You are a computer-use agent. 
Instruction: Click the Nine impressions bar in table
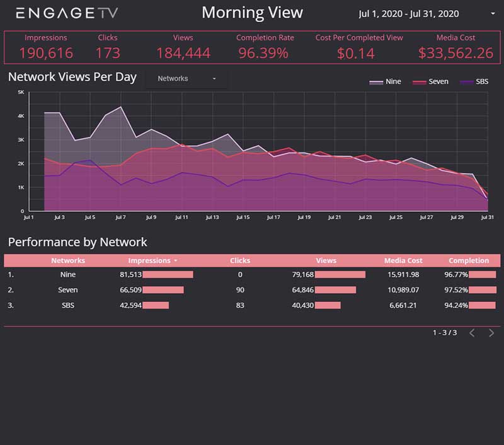[168, 275]
